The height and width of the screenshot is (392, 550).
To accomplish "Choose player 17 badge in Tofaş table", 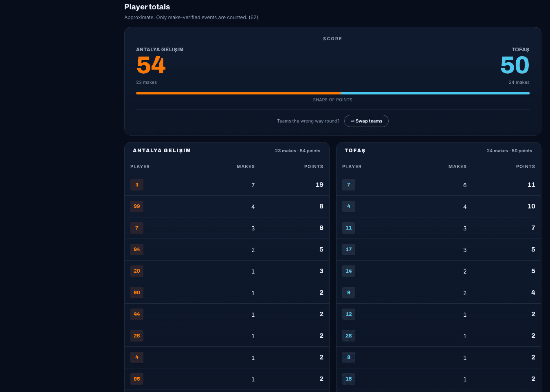I will 349,250.
